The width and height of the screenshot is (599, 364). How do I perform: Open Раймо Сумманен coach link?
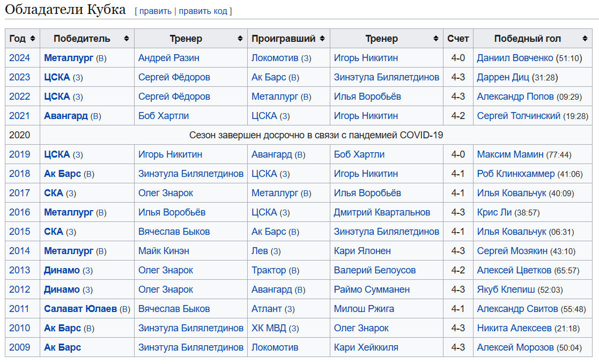coord(372,289)
